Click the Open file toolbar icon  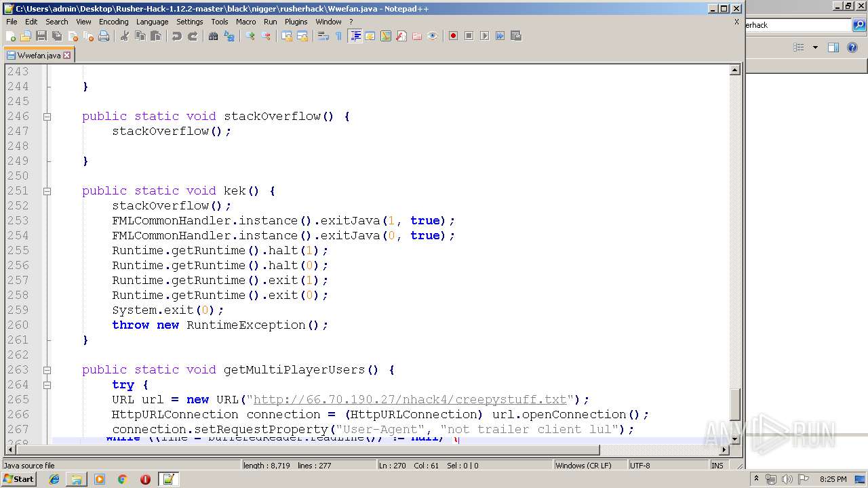(26, 36)
